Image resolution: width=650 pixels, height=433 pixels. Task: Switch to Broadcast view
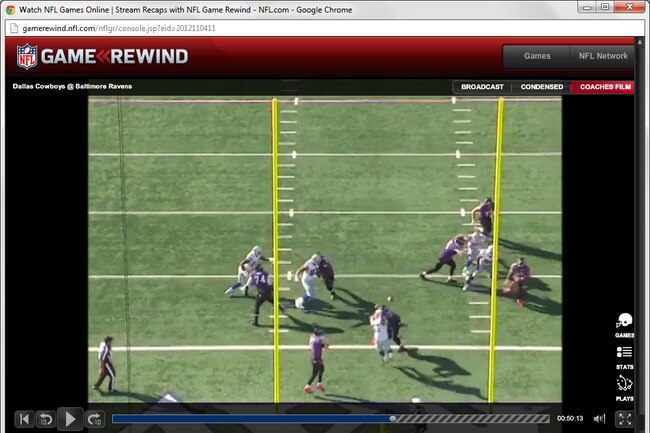click(482, 87)
